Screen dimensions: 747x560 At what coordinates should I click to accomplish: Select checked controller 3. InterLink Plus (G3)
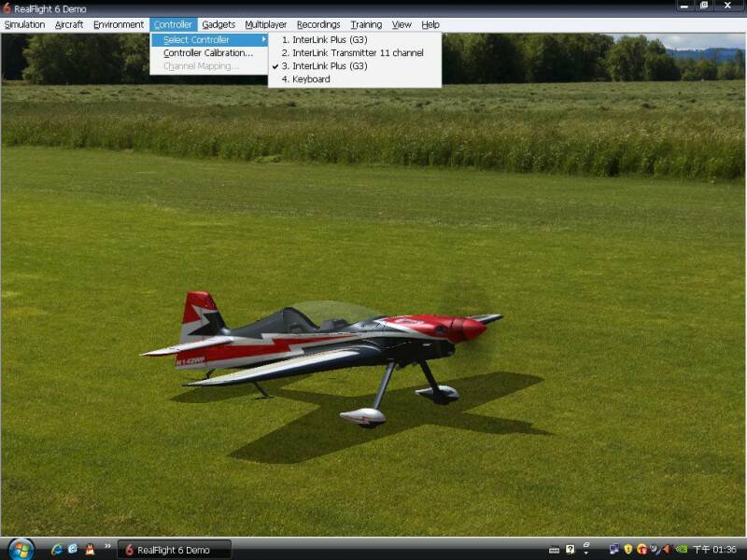[x=355, y=66]
